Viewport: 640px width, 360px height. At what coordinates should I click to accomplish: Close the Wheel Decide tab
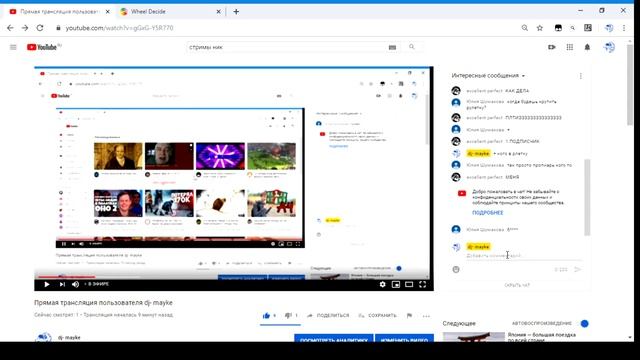click(x=218, y=11)
